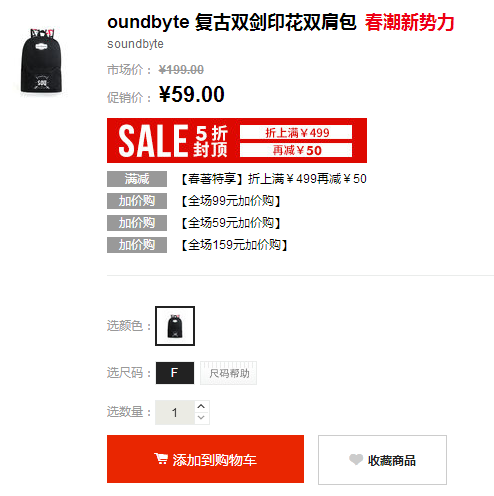The height and width of the screenshot is (496, 494).
Task: Open 【全场59元加价购】 link
Action: tap(231, 223)
